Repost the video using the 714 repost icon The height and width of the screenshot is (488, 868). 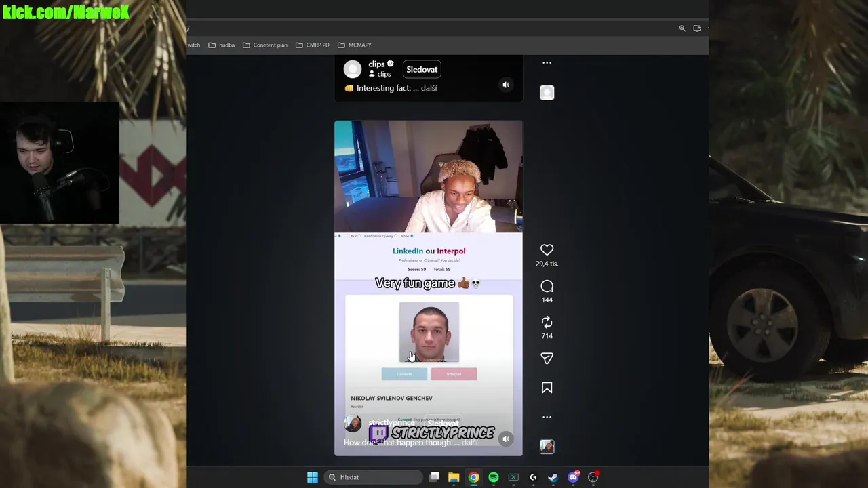[x=547, y=323]
